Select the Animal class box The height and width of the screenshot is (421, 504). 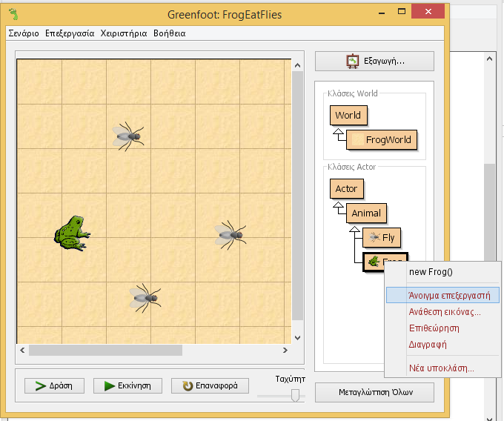click(x=366, y=213)
